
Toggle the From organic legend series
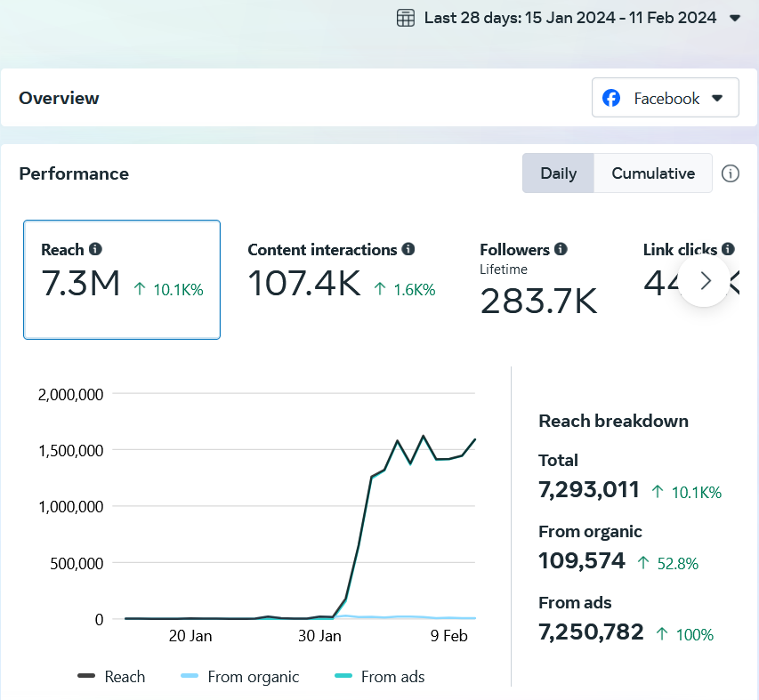[240, 677]
